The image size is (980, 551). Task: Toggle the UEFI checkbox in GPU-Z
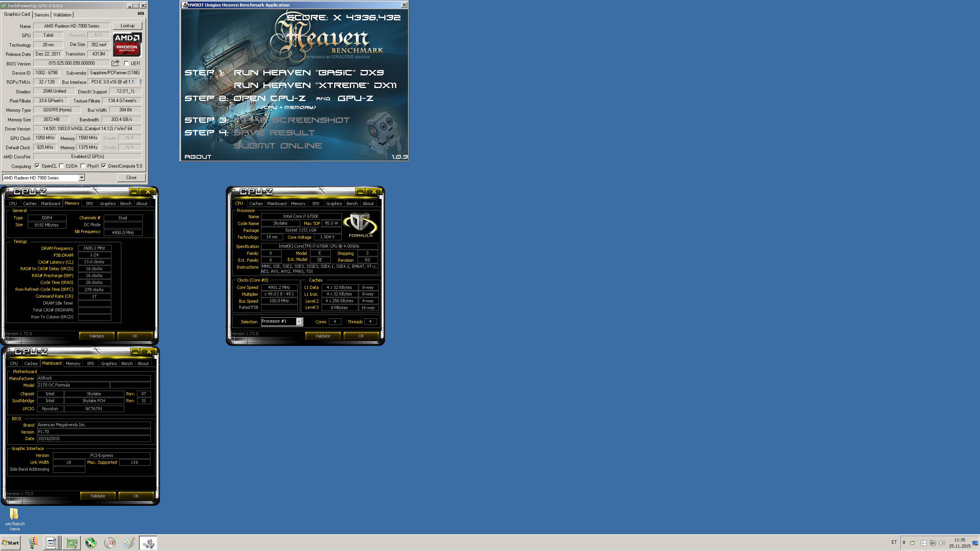pyautogui.click(x=126, y=63)
